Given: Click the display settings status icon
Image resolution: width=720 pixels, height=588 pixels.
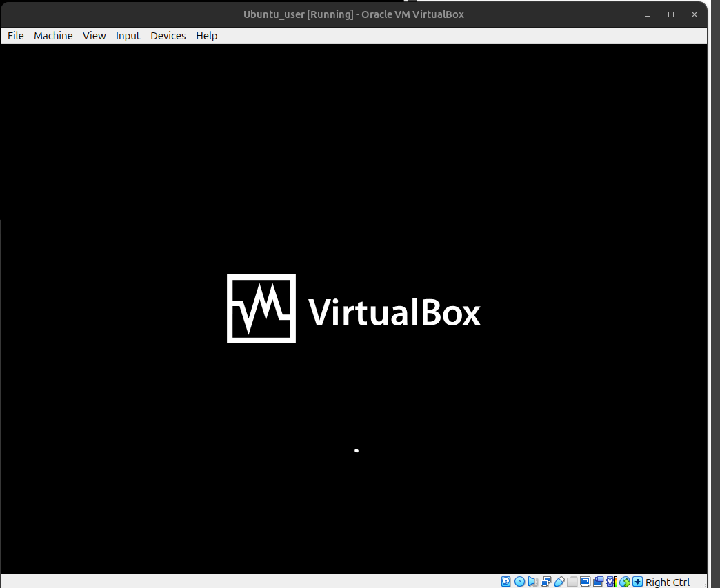Looking at the screenshot, I should coord(585,582).
